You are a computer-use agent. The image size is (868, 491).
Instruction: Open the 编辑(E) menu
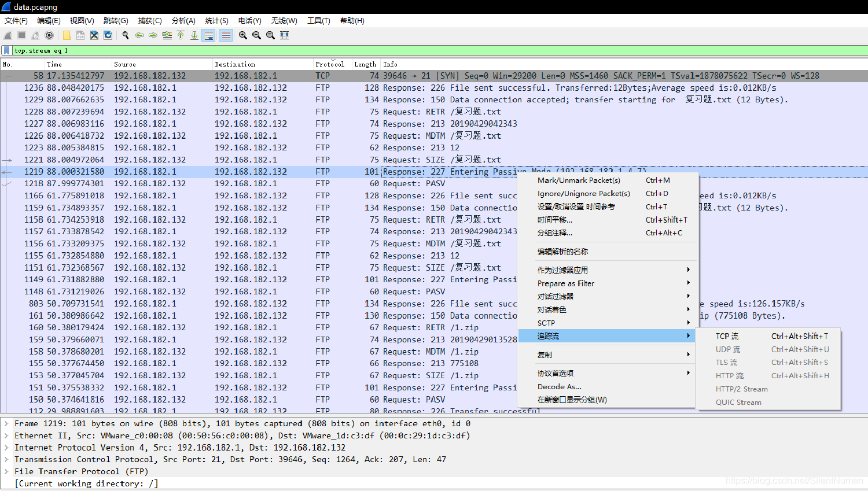(x=49, y=21)
